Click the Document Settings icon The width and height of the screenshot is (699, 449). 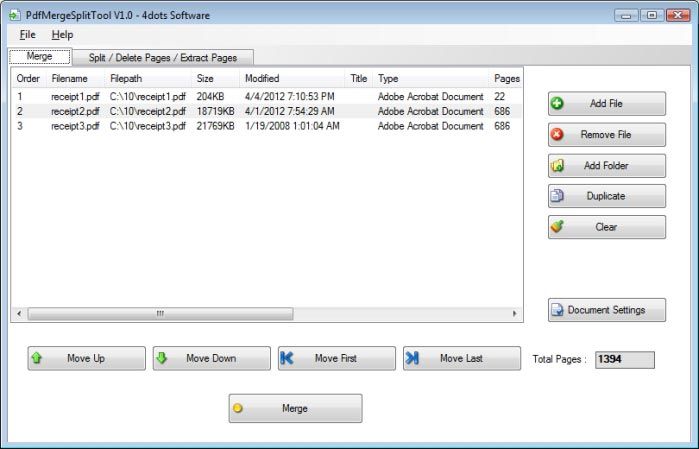(x=557, y=310)
